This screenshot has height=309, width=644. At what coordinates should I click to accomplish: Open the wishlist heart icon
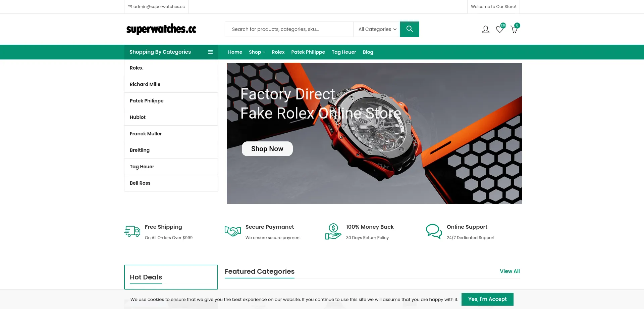500,29
